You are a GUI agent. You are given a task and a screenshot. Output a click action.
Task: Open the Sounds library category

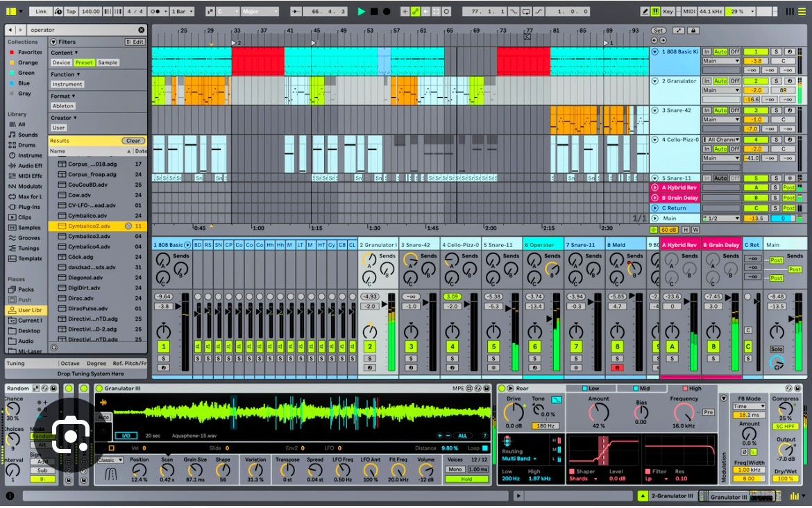[24, 135]
